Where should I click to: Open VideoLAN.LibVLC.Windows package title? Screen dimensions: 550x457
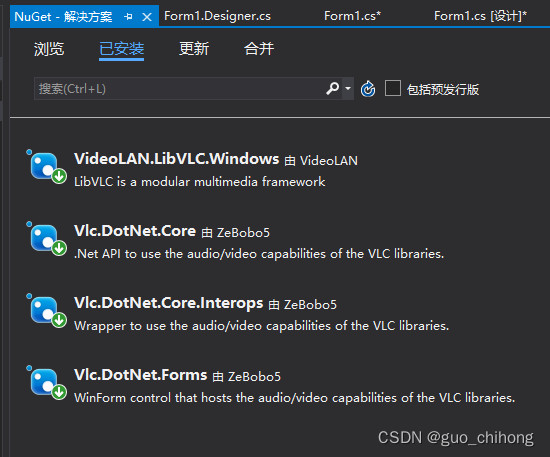click(x=176, y=159)
